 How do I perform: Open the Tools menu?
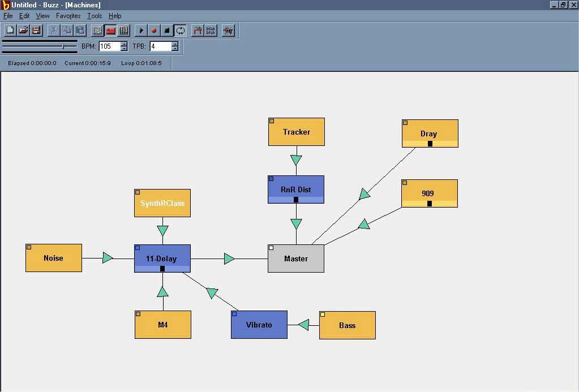[x=95, y=16]
